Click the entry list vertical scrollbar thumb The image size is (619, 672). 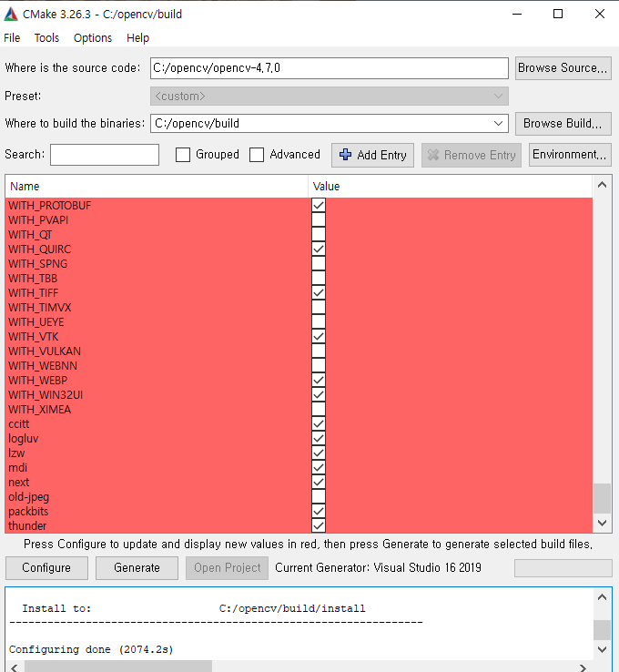pyautogui.click(x=602, y=498)
